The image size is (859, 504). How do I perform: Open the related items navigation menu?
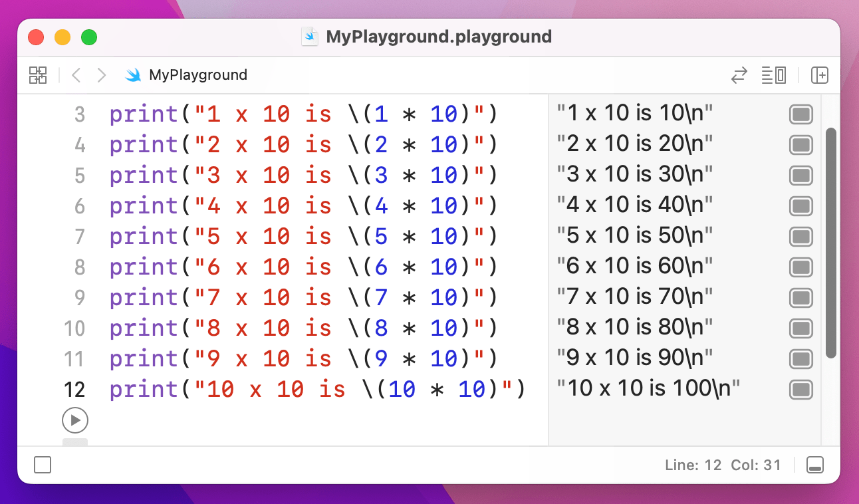coord(38,75)
